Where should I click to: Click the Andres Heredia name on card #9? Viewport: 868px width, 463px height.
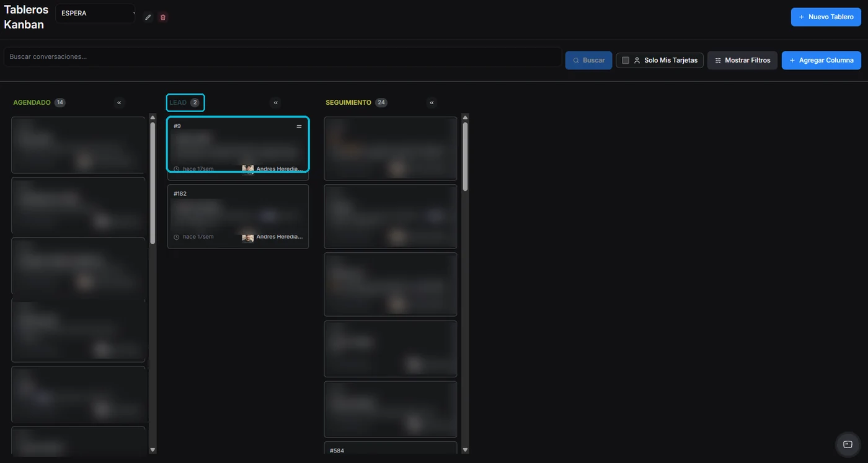(280, 169)
